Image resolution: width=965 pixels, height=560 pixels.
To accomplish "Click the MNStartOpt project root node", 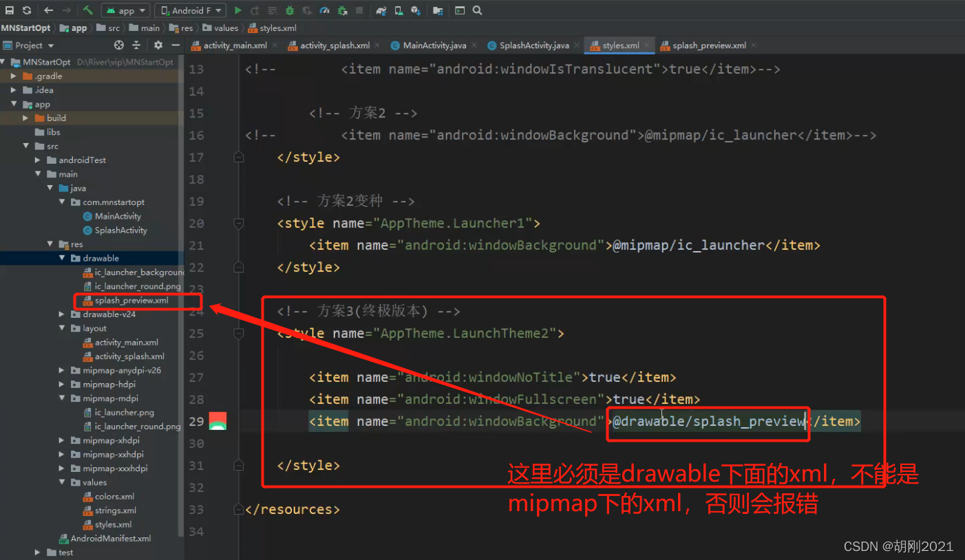I will pos(45,62).
